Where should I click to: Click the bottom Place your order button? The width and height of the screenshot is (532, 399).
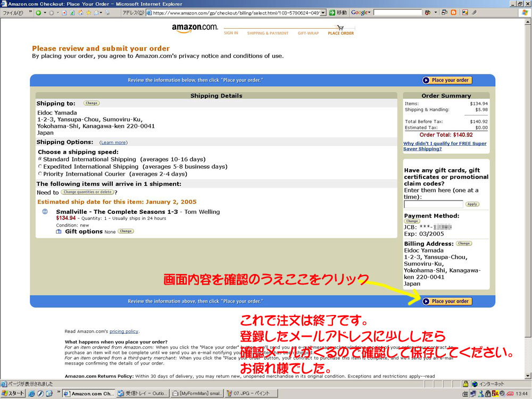tap(447, 301)
